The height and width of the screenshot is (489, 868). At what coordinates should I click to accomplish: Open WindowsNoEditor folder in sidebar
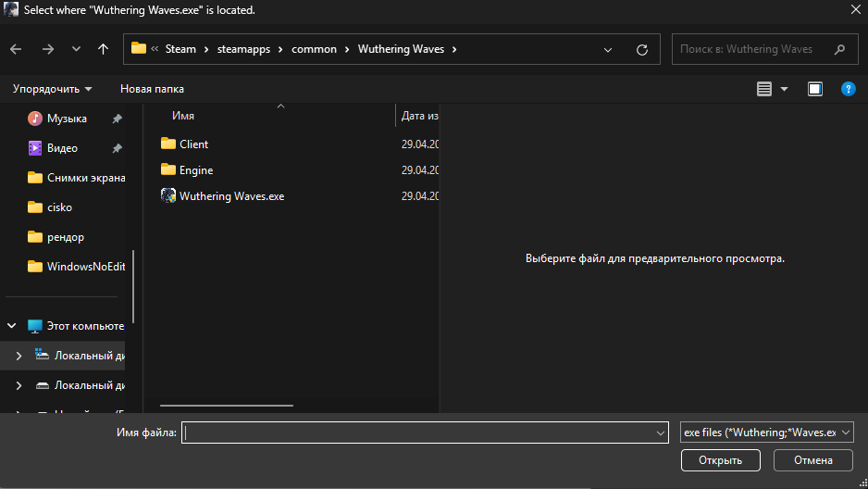[x=77, y=267]
